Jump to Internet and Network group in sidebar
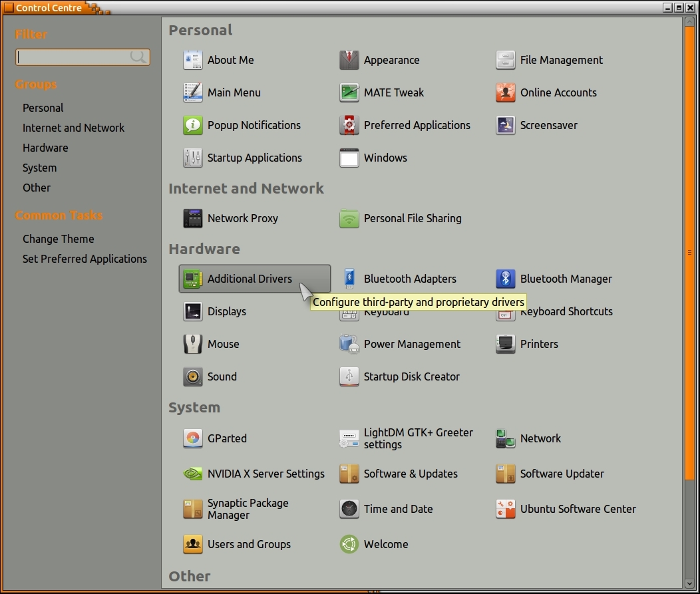The width and height of the screenshot is (700, 594). tap(74, 128)
